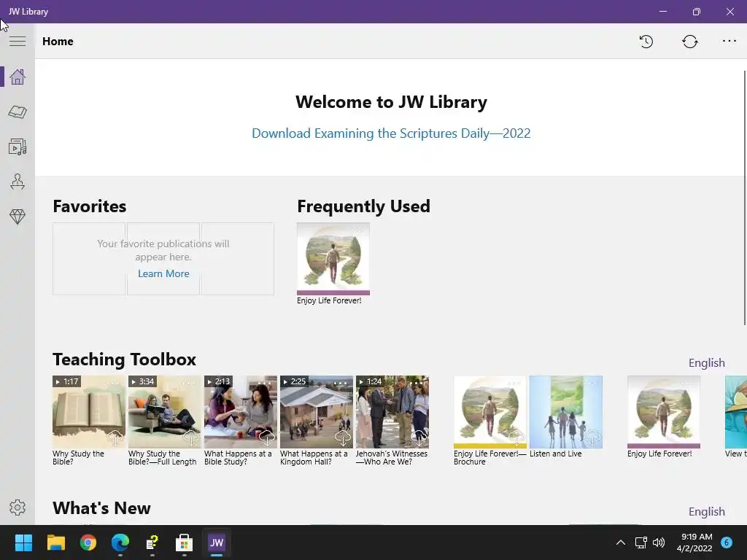The image size is (747, 560).
Task: Open the Media section icon
Action: pos(18,147)
